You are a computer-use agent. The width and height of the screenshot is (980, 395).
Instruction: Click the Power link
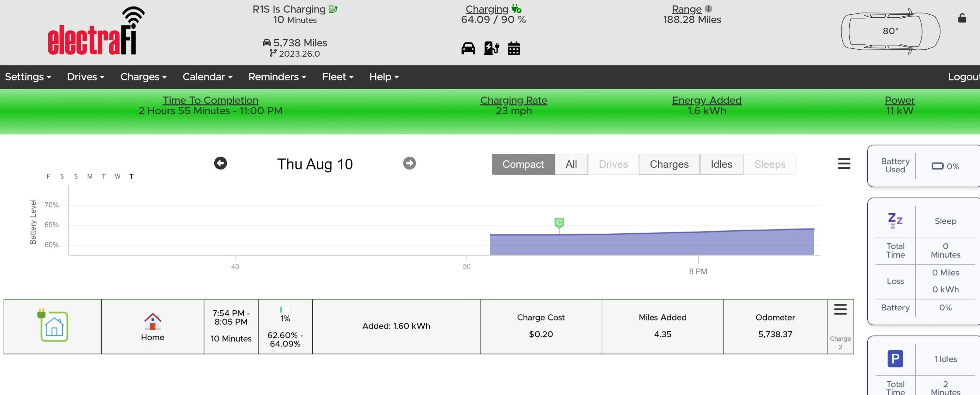tap(899, 100)
